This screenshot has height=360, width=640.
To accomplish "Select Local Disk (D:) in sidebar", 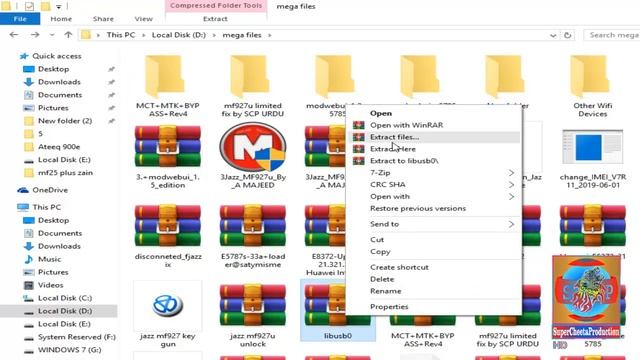I will [65, 311].
